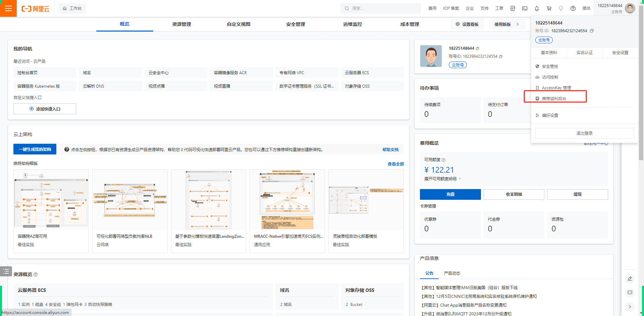Image resolution: width=644 pixels, height=316 pixels.
Task: Open 基本资料 in the account dropdown
Action: [x=549, y=53]
